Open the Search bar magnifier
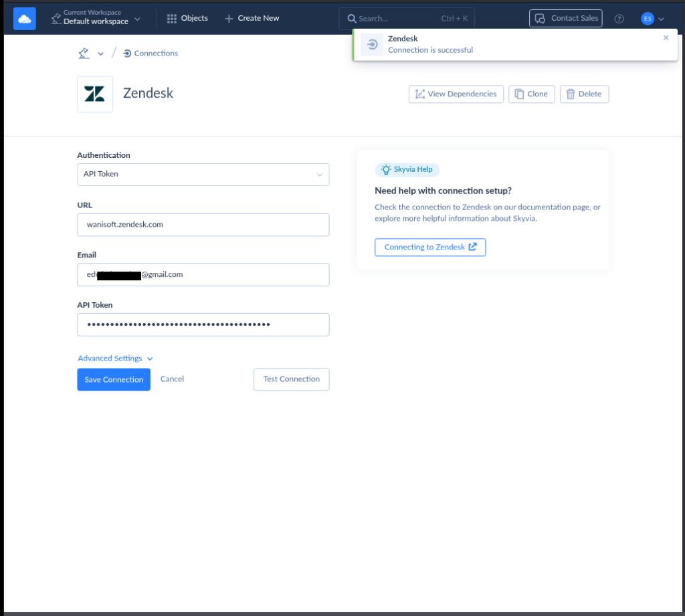This screenshot has width=685, height=616. (x=353, y=18)
